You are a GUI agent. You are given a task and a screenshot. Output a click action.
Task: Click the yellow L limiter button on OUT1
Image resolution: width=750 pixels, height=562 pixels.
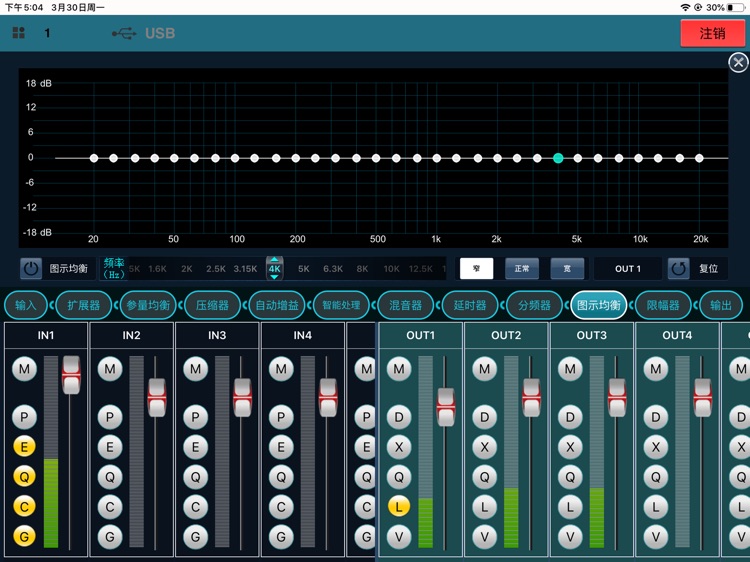[399, 507]
